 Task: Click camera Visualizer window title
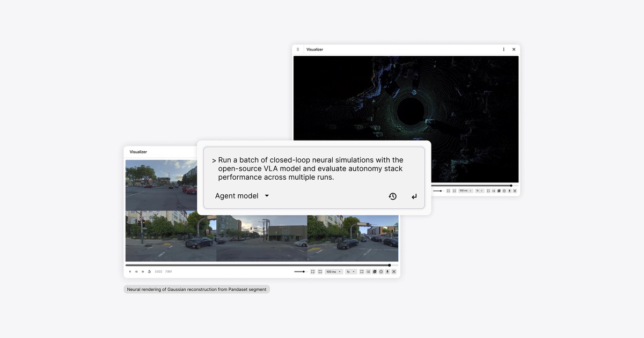pyautogui.click(x=138, y=152)
